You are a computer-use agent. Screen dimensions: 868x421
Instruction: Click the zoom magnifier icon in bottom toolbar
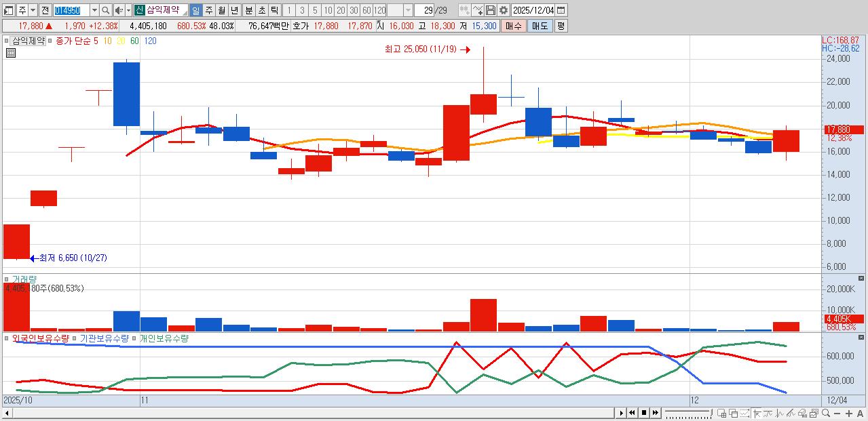[826, 413]
